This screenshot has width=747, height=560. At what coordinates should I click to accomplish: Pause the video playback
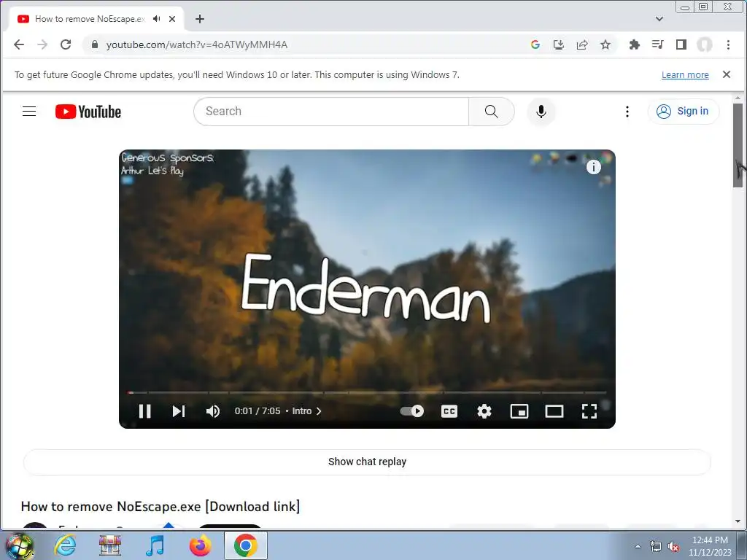click(145, 411)
